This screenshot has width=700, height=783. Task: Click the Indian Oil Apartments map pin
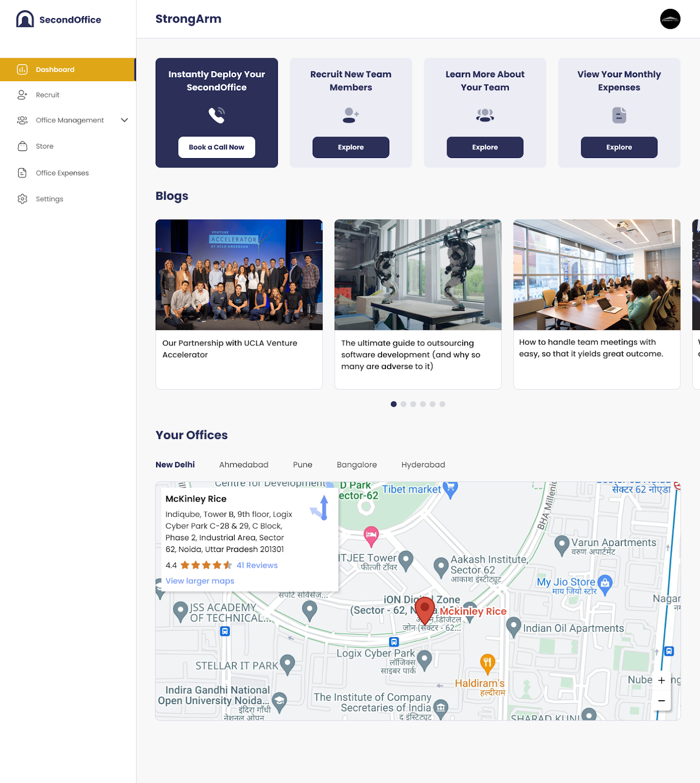pos(513,627)
